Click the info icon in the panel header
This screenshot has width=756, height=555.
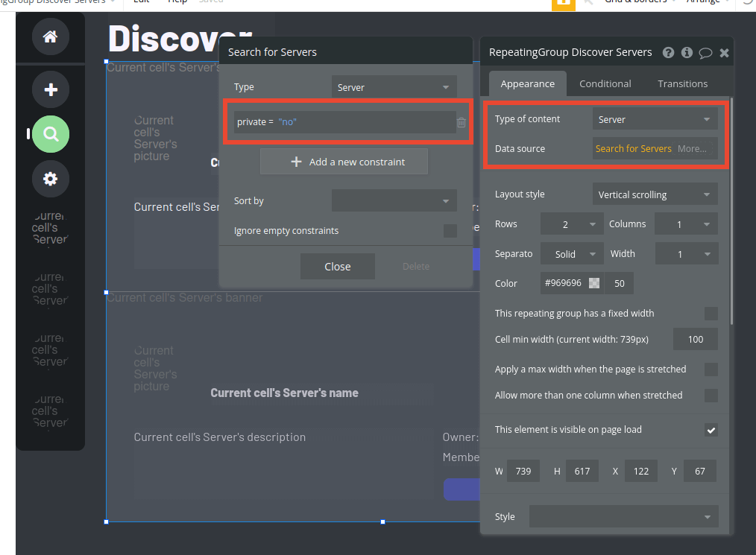click(686, 52)
